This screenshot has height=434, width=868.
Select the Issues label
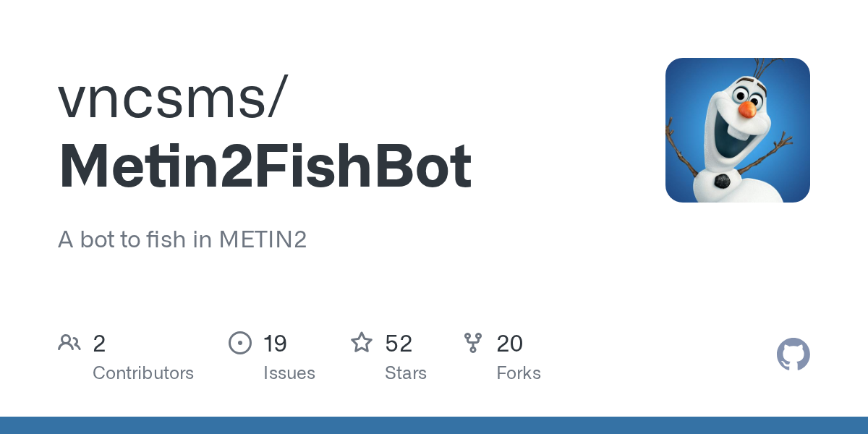[x=289, y=373]
